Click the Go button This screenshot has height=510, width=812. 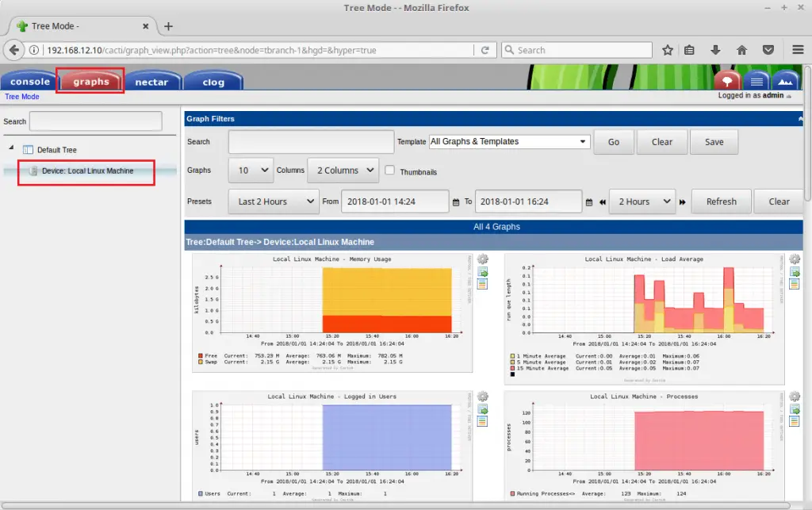[614, 142]
